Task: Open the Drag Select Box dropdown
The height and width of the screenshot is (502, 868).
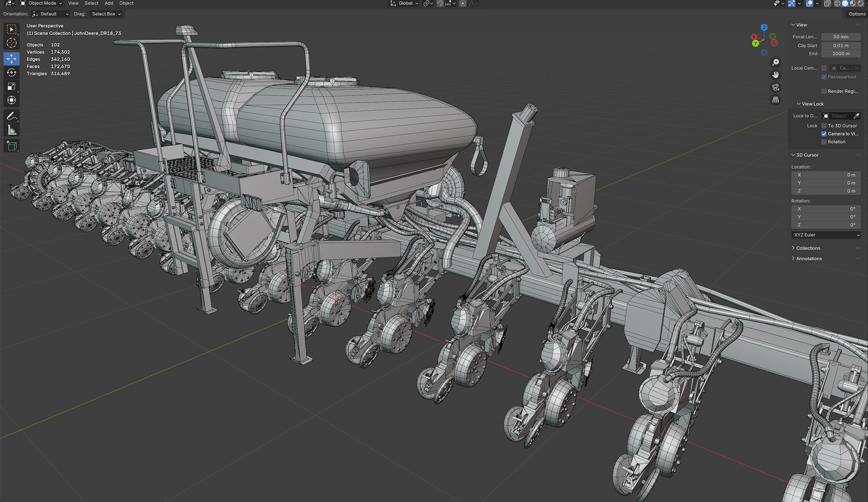Action: [106, 14]
